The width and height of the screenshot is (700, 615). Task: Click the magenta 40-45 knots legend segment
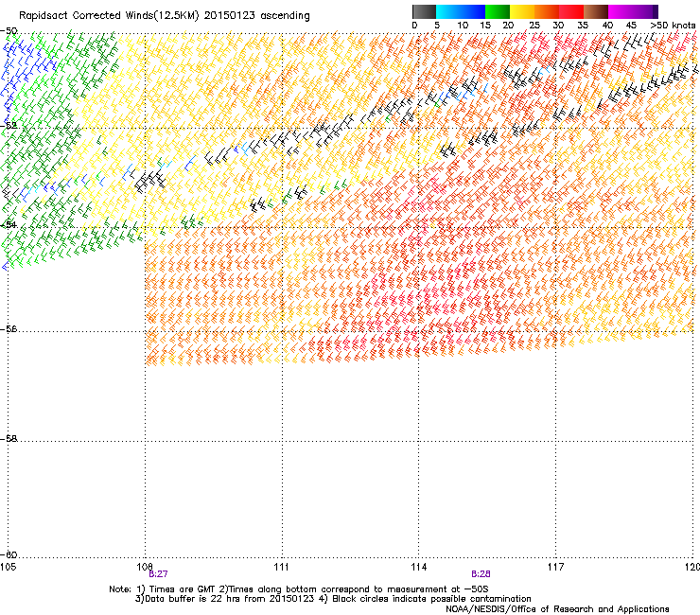[x=621, y=11]
